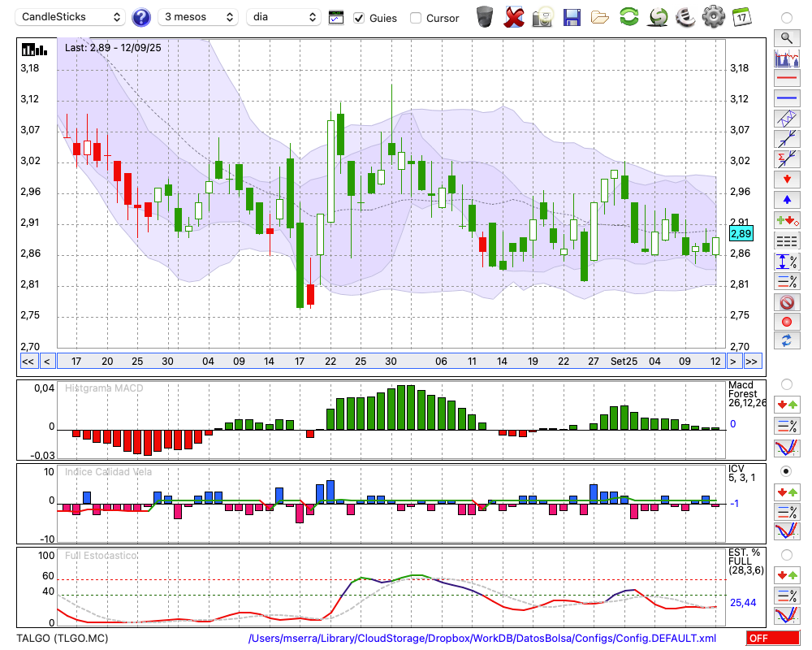Click the red X delete icon
812x650 pixels.
513,17
